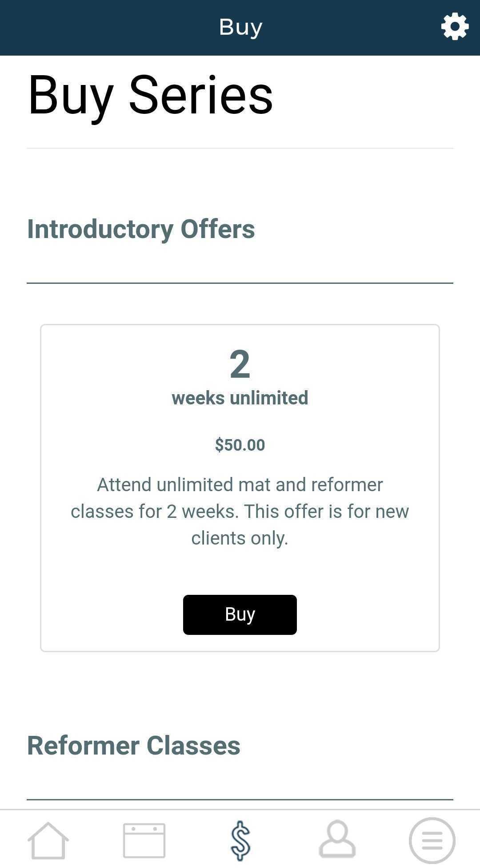
Task: Open the circled hamburger menu
Action: point(432,840)
